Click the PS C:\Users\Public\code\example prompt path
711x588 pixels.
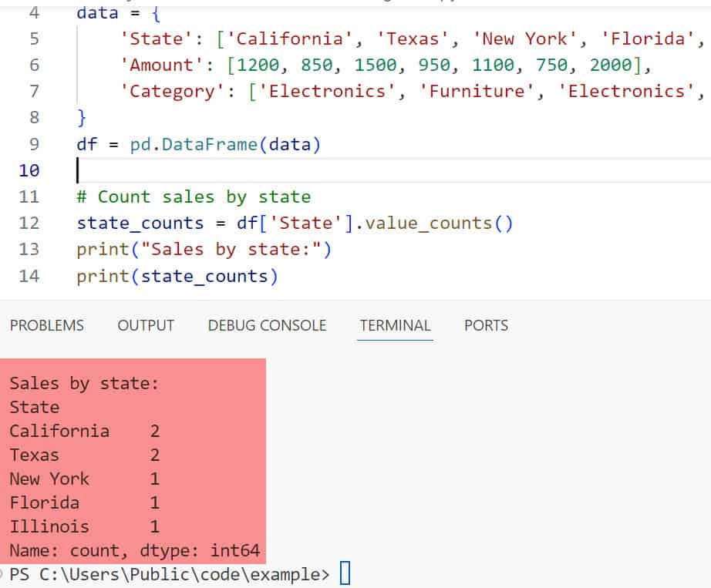tap(170, 574)
